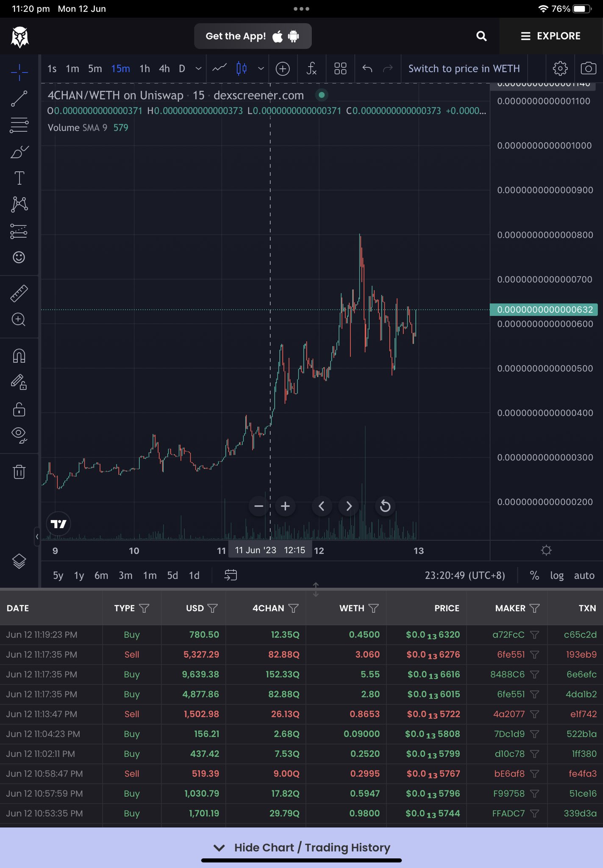
Task: Select the D daily timeframe
Action: coord(182,69)
